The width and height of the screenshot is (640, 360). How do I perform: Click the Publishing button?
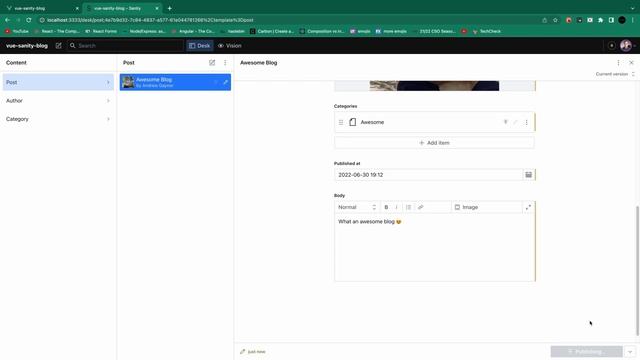coord(586,351)
